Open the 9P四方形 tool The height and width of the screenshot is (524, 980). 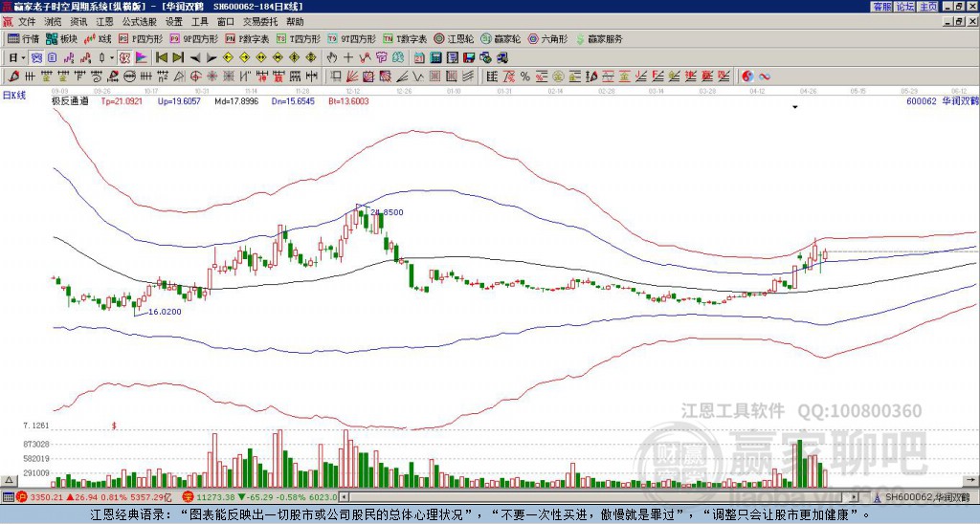click(194, 38)
